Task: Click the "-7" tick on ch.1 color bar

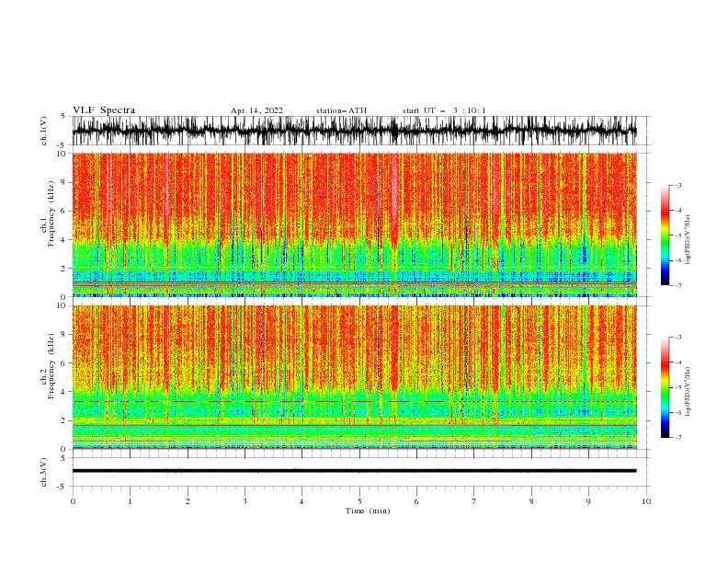Action: [678, 285]
